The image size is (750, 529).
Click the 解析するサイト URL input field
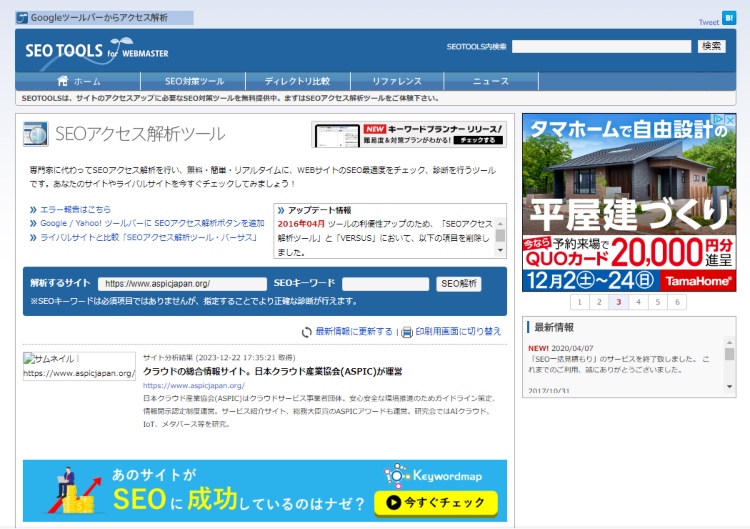(182, 284)
